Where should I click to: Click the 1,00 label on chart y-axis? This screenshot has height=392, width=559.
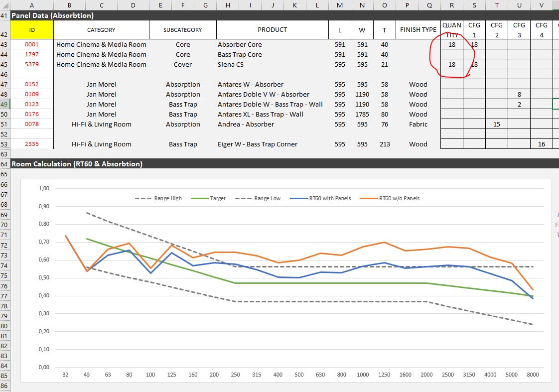[44, 188]
